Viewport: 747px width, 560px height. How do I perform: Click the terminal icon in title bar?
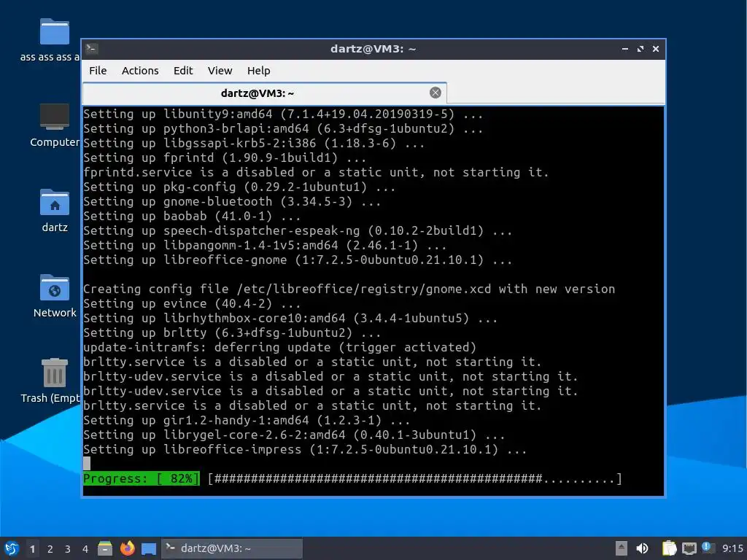click(92, 49)
